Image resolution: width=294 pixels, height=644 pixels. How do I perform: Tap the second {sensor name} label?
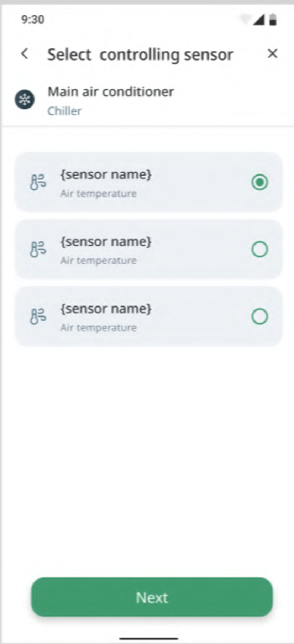106,242
